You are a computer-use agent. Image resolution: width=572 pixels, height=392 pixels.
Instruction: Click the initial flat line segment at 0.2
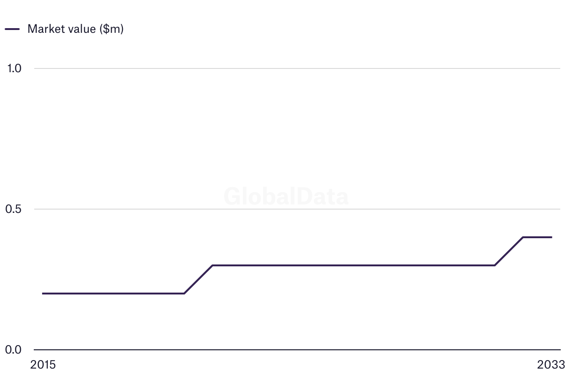click(x=113, y=294)
